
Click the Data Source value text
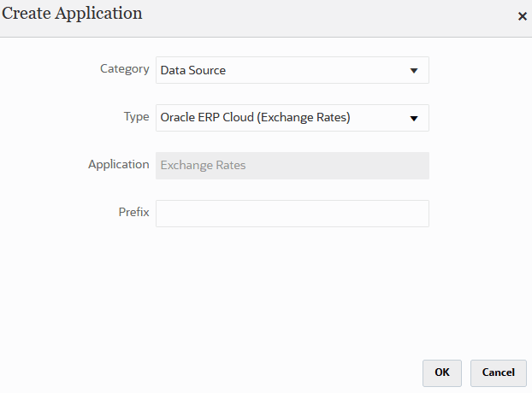[193, 70]
